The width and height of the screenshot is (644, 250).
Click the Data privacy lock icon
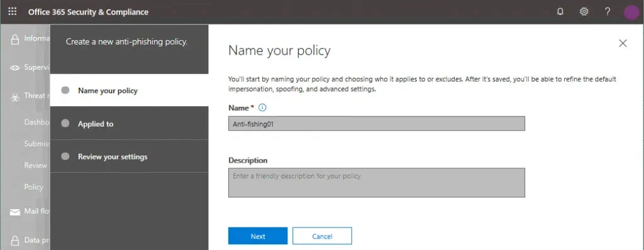15,241
